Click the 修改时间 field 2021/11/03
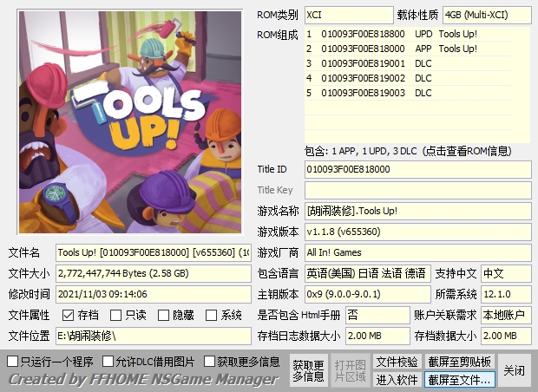 (x=154, y=294)
